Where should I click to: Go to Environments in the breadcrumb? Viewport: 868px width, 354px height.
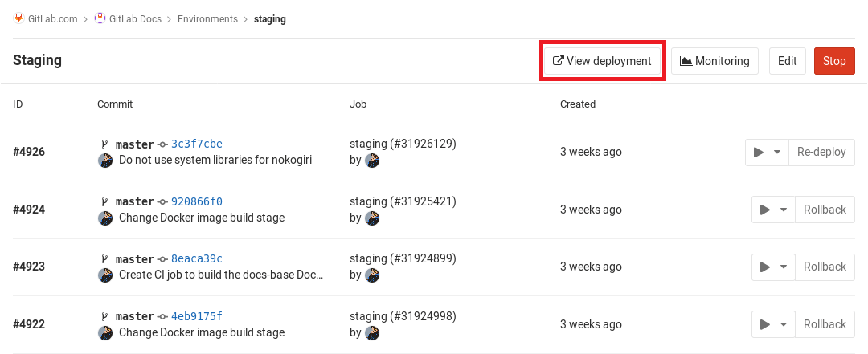[x=207, y=18]
